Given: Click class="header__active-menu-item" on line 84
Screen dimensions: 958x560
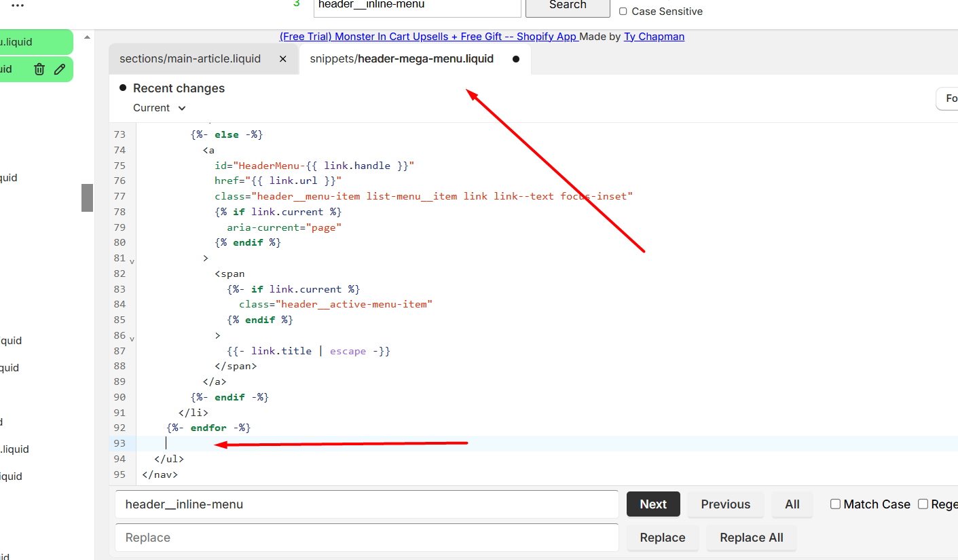Looking at the screenshot, I should pyautogui.click(x=335, y=304).
